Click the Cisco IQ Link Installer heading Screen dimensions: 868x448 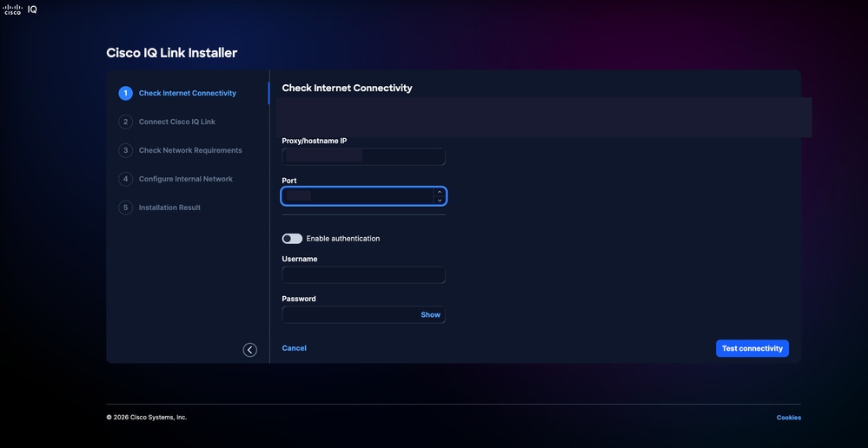click(x=172, y=53)
